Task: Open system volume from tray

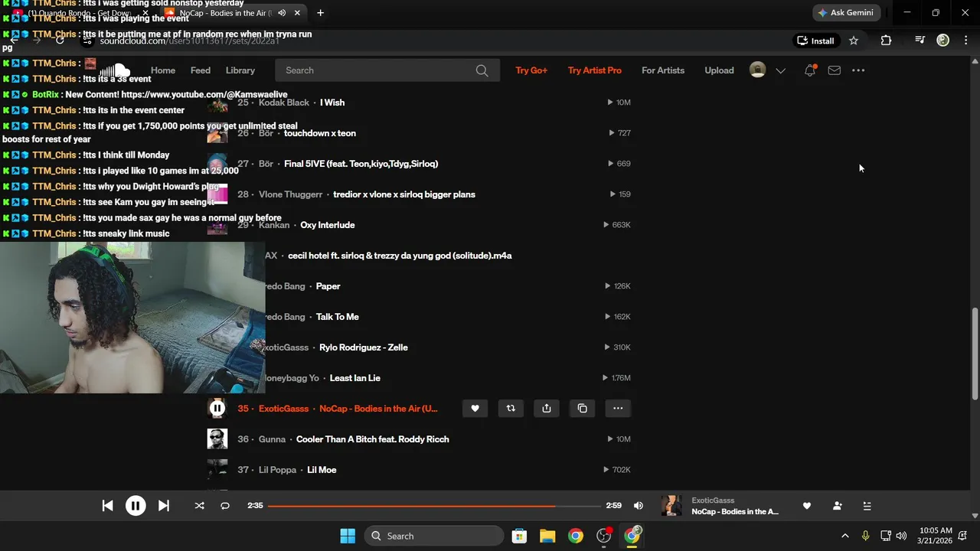Action: tap(901, 536)
